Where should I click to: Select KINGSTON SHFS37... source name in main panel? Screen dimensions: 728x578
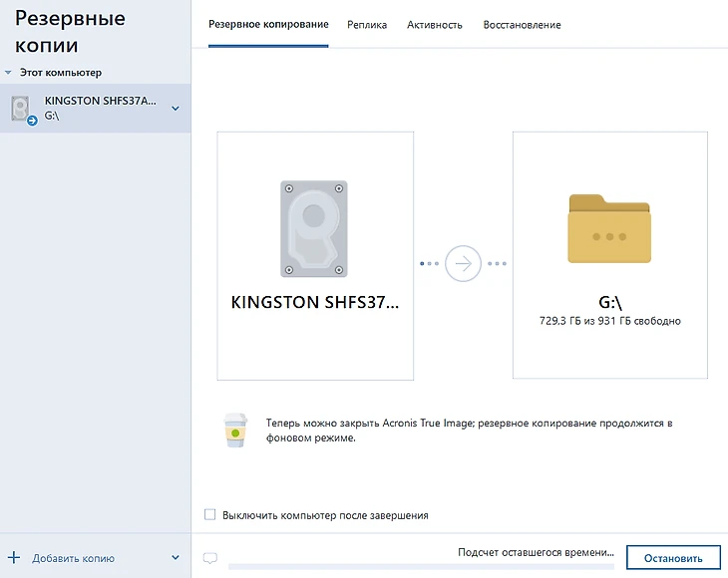point(314,303)
